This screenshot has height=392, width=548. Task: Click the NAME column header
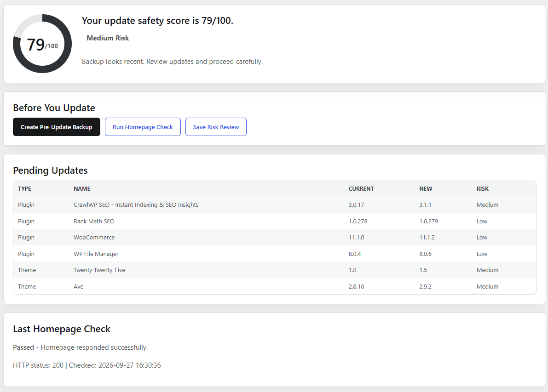pos(82,188)
